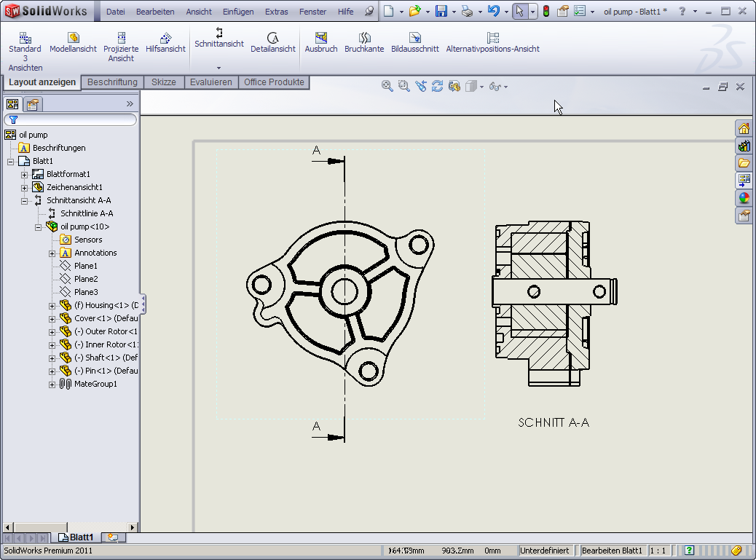Image resolution: width=756 pixels, height=560 pixels.
Task: Open the Einfügen menu
Action: click(x=238, y=12)
